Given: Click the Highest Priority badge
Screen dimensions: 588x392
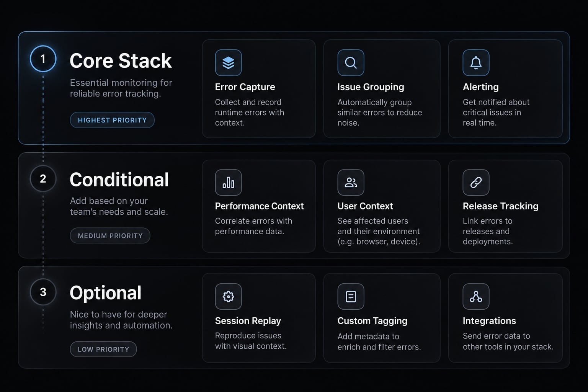Looking at the screenshot, I should pyautogui.click(x=112, y=120).
